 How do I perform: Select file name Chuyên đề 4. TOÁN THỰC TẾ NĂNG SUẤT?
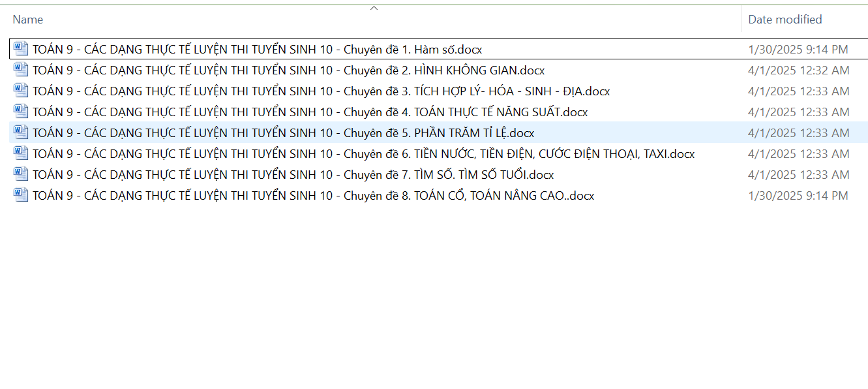310,112
